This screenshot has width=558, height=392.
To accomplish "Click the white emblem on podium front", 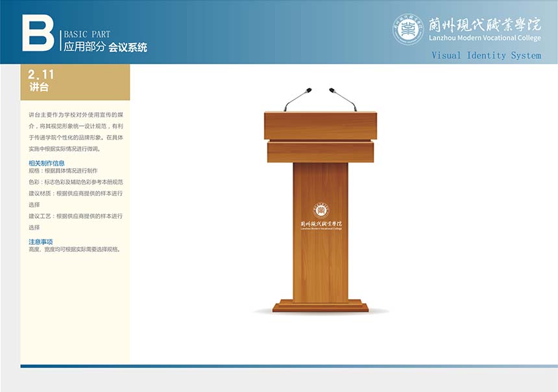I will click(321, 210).
